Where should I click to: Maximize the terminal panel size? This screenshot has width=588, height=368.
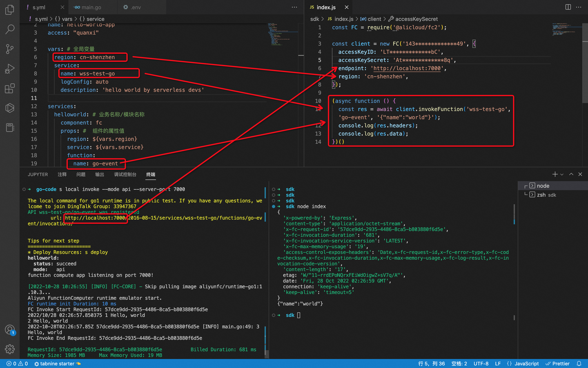coord(571,174)
